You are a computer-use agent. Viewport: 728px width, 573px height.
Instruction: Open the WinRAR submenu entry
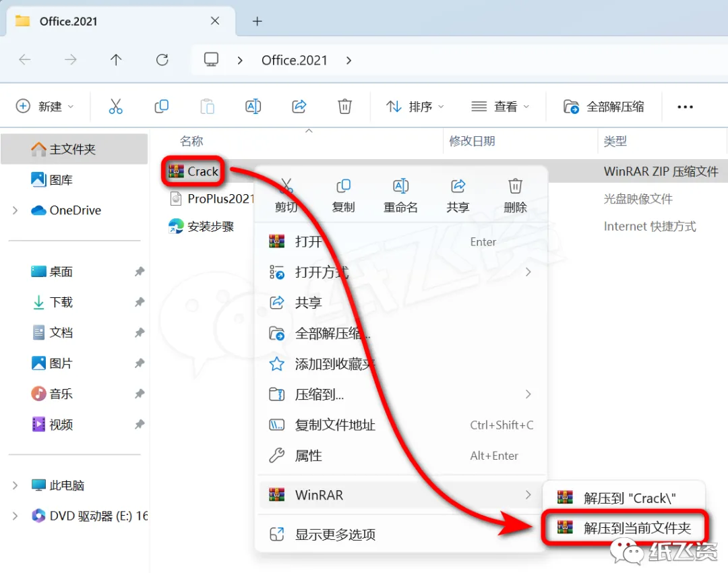[402, 495]
